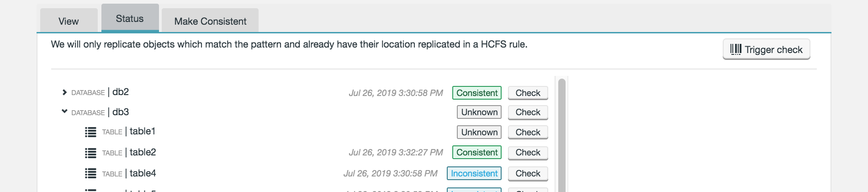The height and width of the screenshot is (192, 868).
Task: Click the table2 list icon
Action: (x=90, y=153)
